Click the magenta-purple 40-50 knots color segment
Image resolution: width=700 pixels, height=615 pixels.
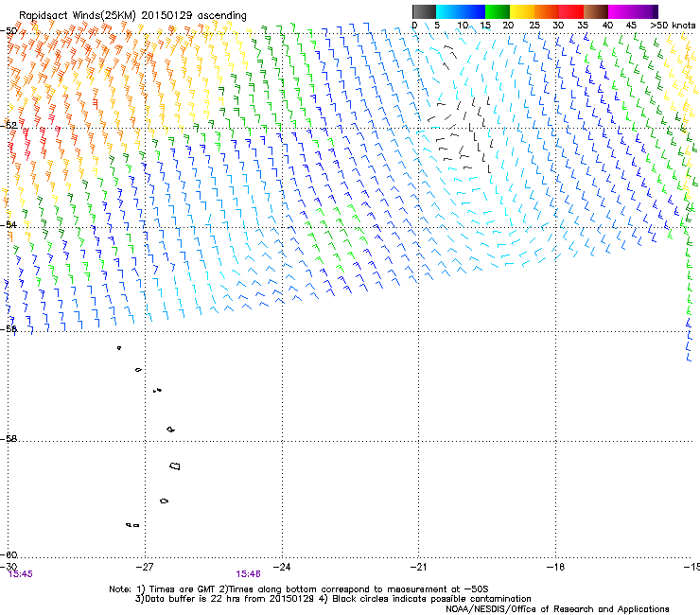633,11
